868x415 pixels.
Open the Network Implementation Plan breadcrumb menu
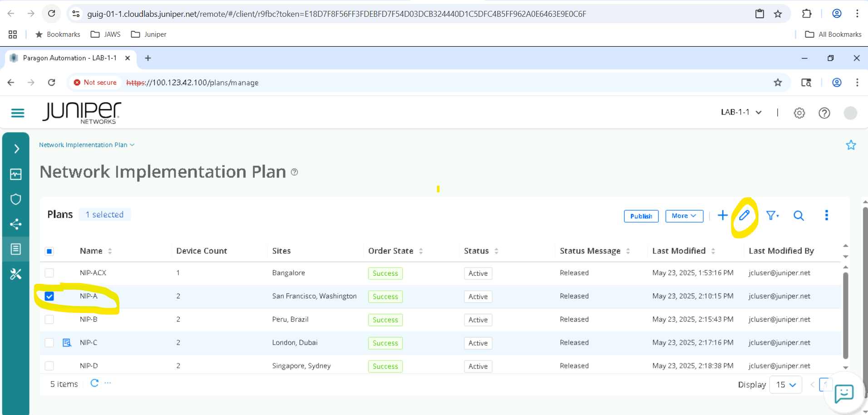[x=86, y=145]
